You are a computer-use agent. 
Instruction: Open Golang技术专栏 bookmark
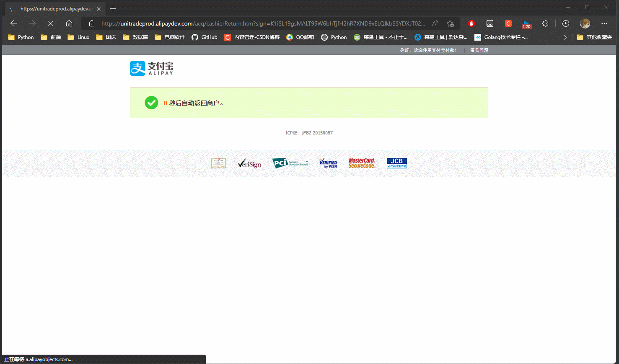[501, 37]
